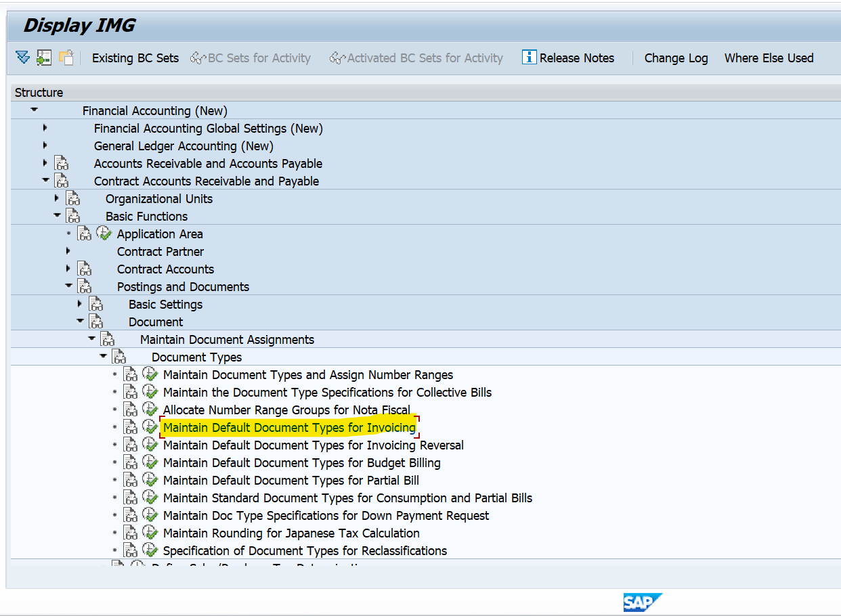The image size is (841, 616).
Task: Select Maintain Default Document Types for Invoicing Reversal text
Action: pyautogui.click(x=314, y=445)
